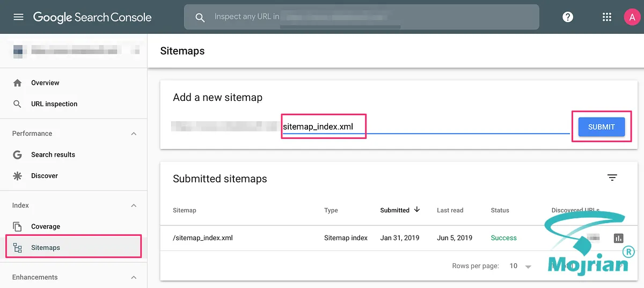644x288 pixels.
Task: Open the hamburger main menu
Action: point(18,17)
